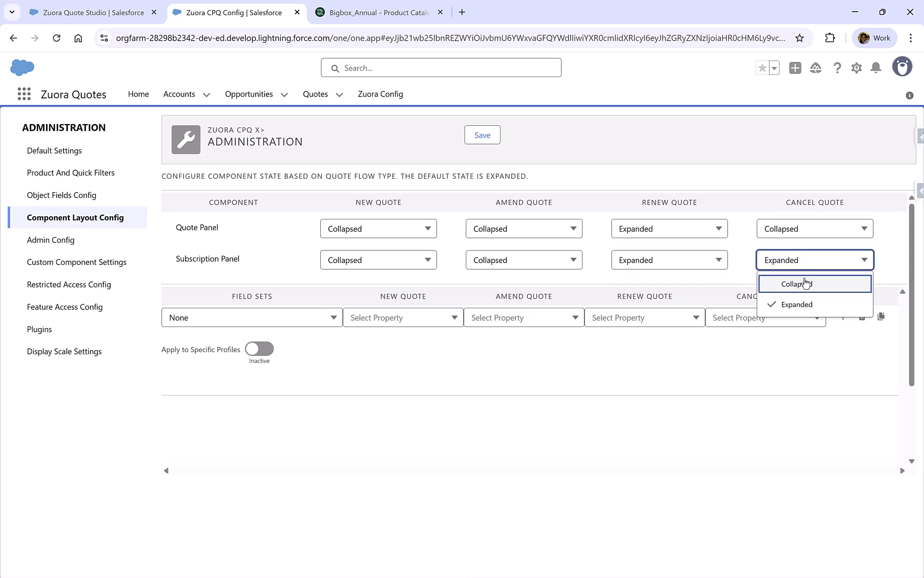Open the Opportunities menu
Image resolution: width=924 pixels, height=578 pixels.
point(249,94)
